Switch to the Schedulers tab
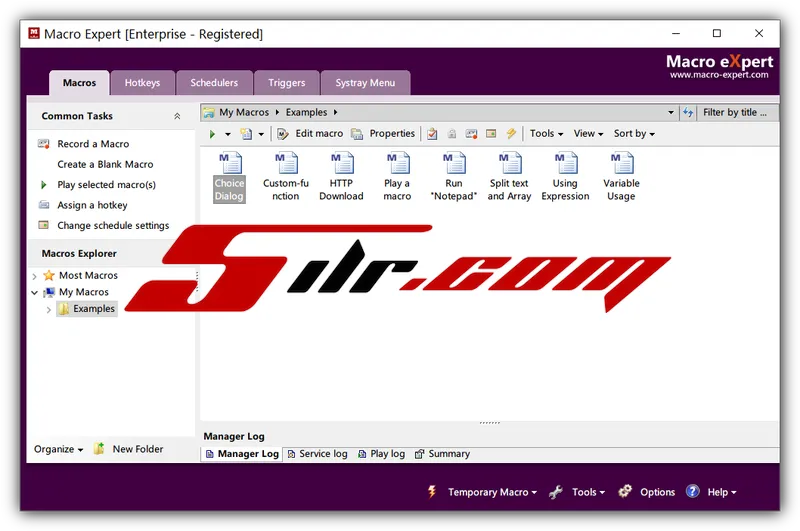Viewport: 800px width, 531px height. click(214, 83)
